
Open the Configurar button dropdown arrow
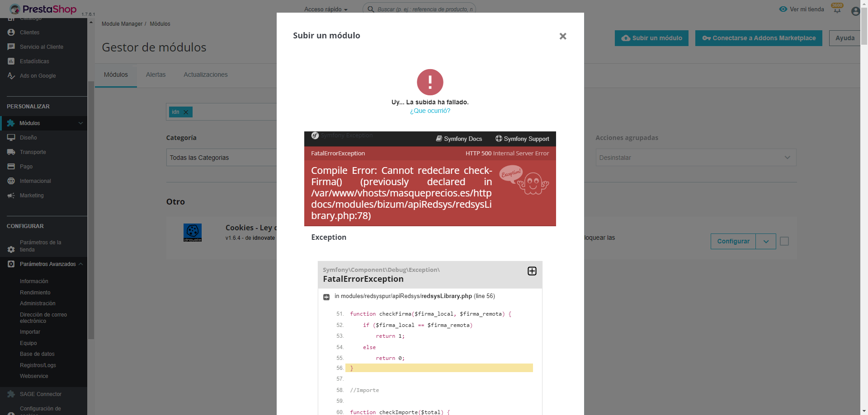[766, 241]
